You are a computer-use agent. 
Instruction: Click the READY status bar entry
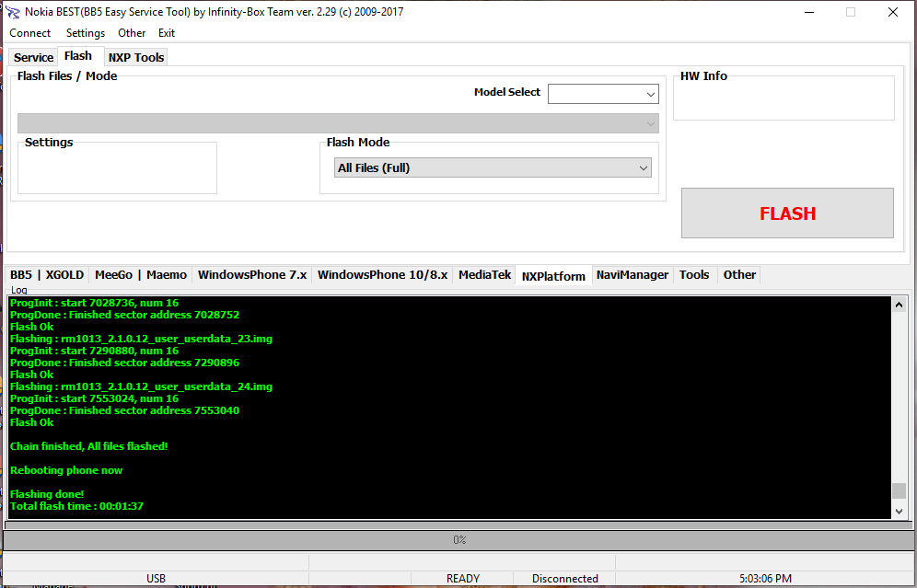click(462, 579)
